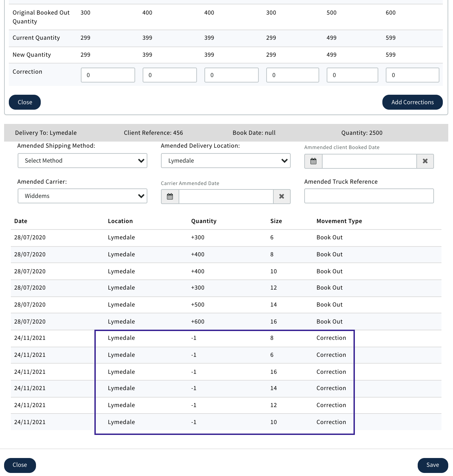Clear the Ammended client Booked Date
453x476 pixels.
[425, 161]
